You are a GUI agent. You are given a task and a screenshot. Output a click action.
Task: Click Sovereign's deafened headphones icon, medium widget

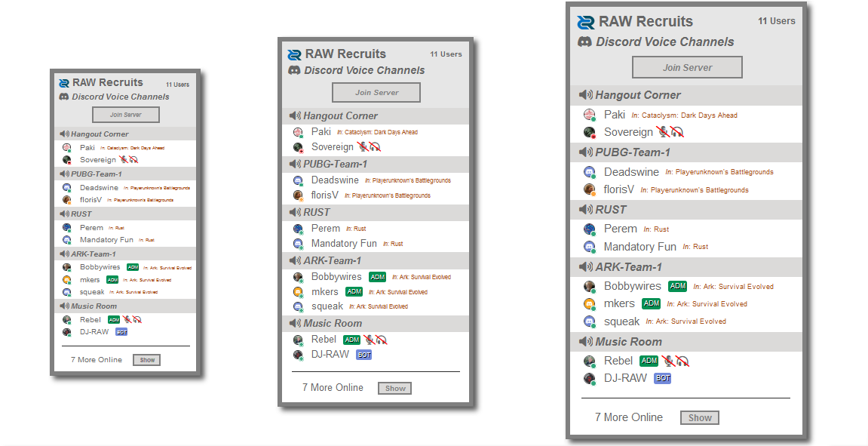tap(376, 147)
